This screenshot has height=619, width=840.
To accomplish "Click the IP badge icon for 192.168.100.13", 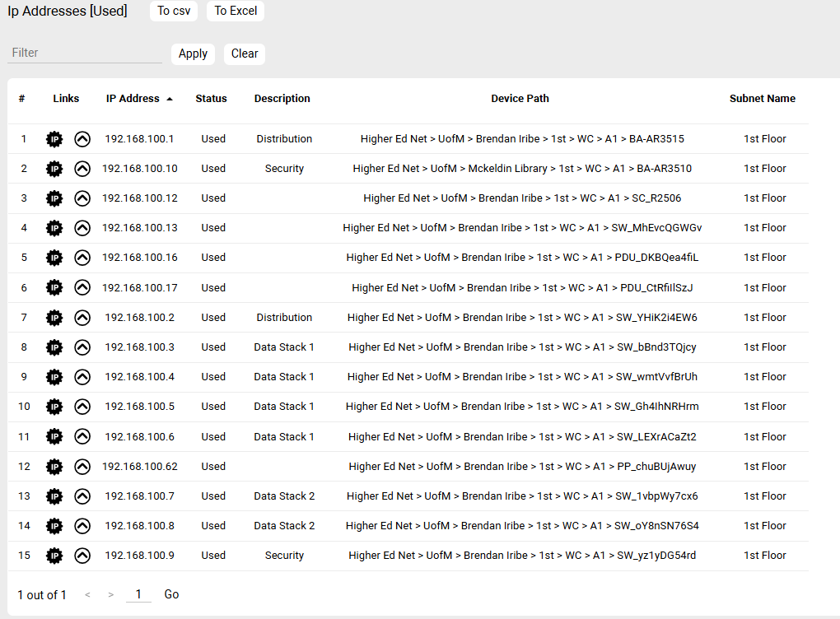I will point(54,228).
